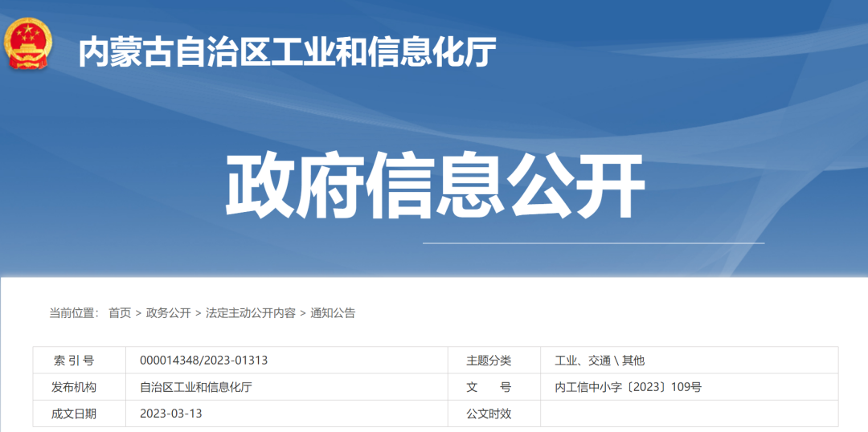Select the value 自治区工业和信息化厅
This screenshot has width=868, height=432.
coord(196,387)
